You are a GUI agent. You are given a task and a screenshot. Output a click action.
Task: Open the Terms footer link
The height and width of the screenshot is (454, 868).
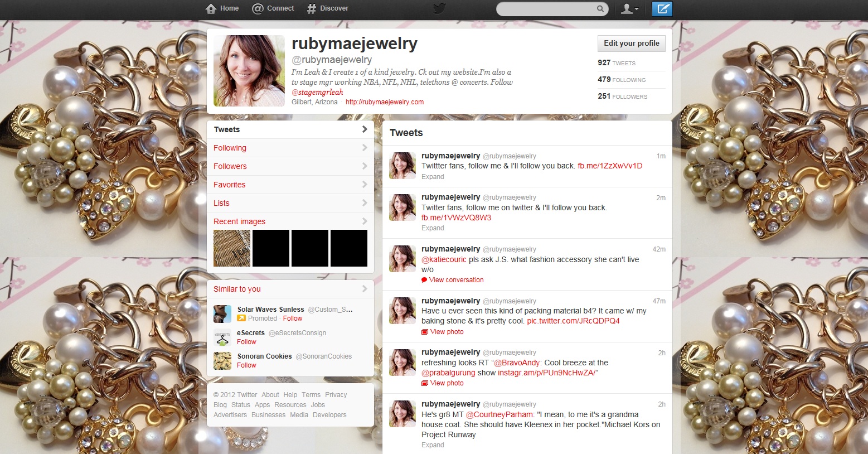(x=311, y=395)
